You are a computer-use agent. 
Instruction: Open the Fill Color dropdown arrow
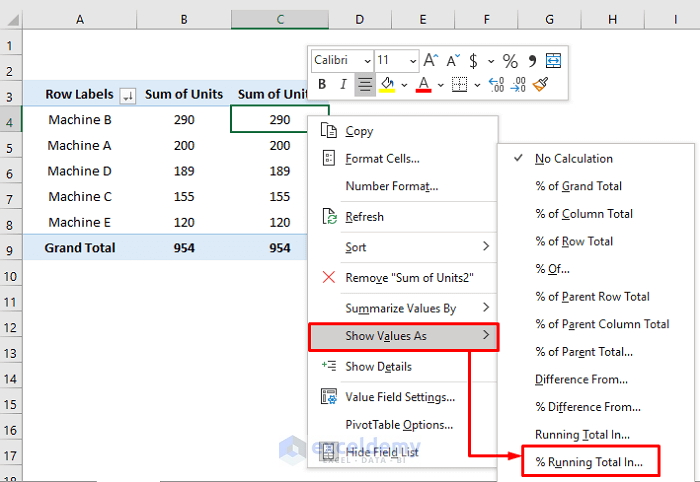coord(404,85)
